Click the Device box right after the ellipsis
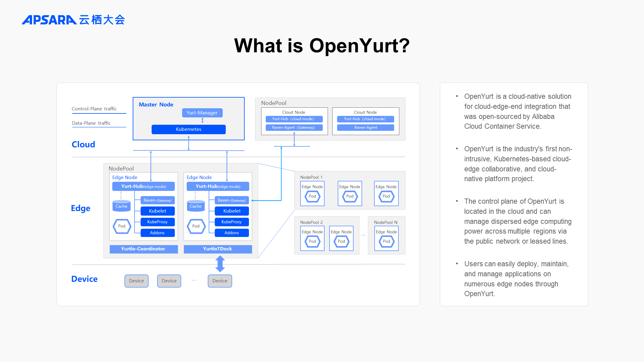 click(220, 281)
